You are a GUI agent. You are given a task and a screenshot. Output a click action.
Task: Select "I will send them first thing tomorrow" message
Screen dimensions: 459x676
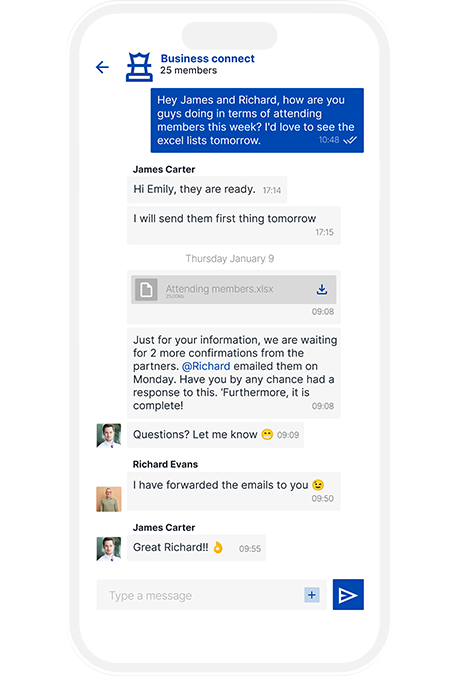(234, 225)
